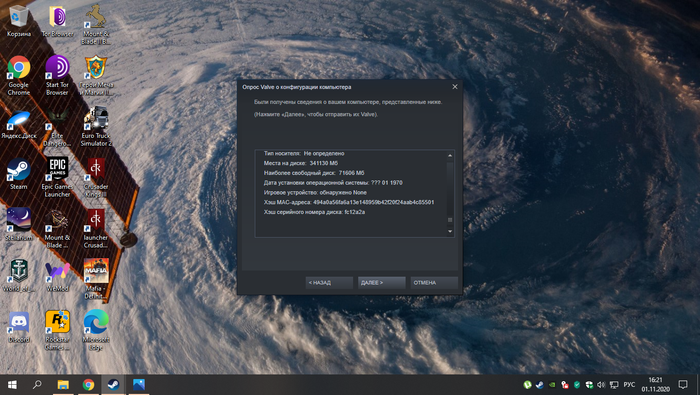700x395 pixels.
Task: Open Tor Browser desktop icon
Action: tap(57, 21)
